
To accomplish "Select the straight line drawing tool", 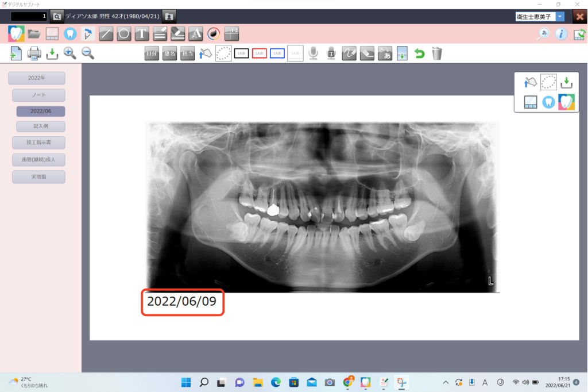I will point(106,34).
